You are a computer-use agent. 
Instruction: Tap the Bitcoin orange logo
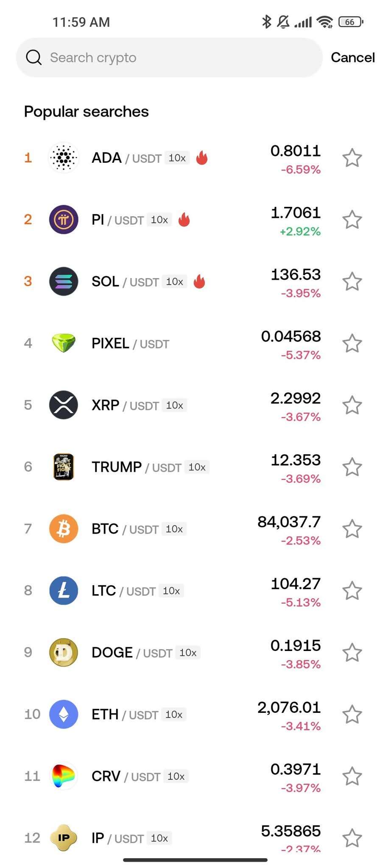(x=64, y=529)
